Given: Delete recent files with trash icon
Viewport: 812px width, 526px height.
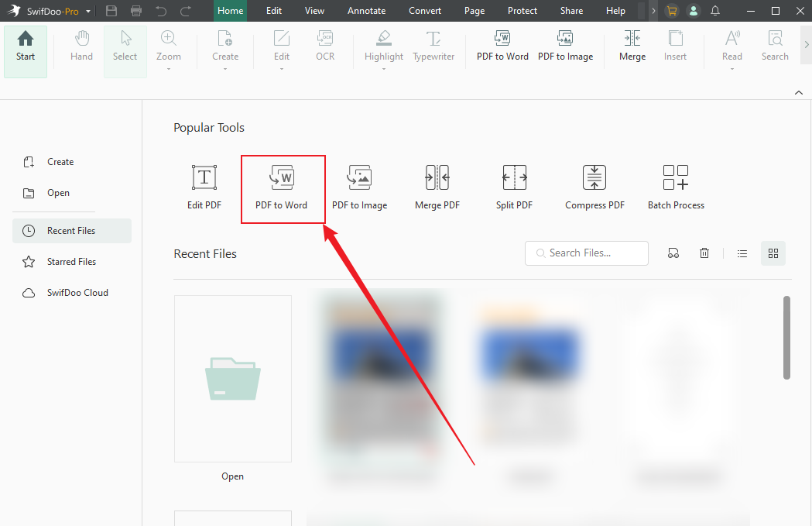Looking at the screenshot, I should click(704, 253).
